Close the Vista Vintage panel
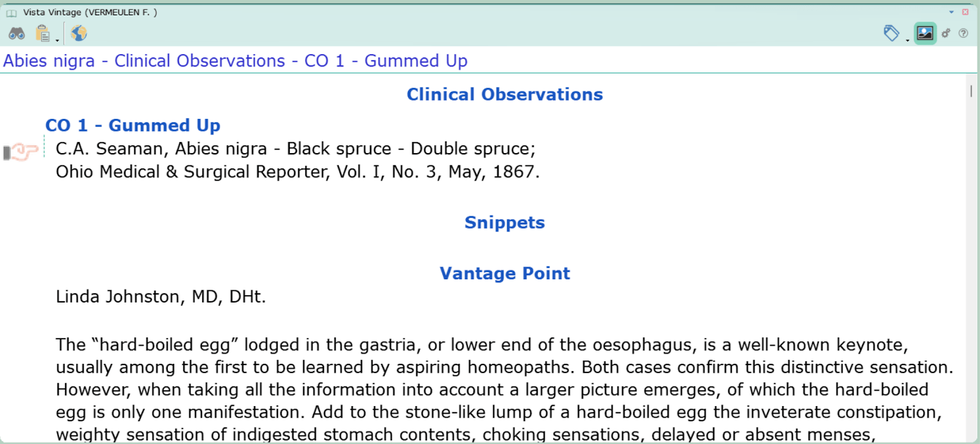 pyautogui.click(x=965, y=12)
